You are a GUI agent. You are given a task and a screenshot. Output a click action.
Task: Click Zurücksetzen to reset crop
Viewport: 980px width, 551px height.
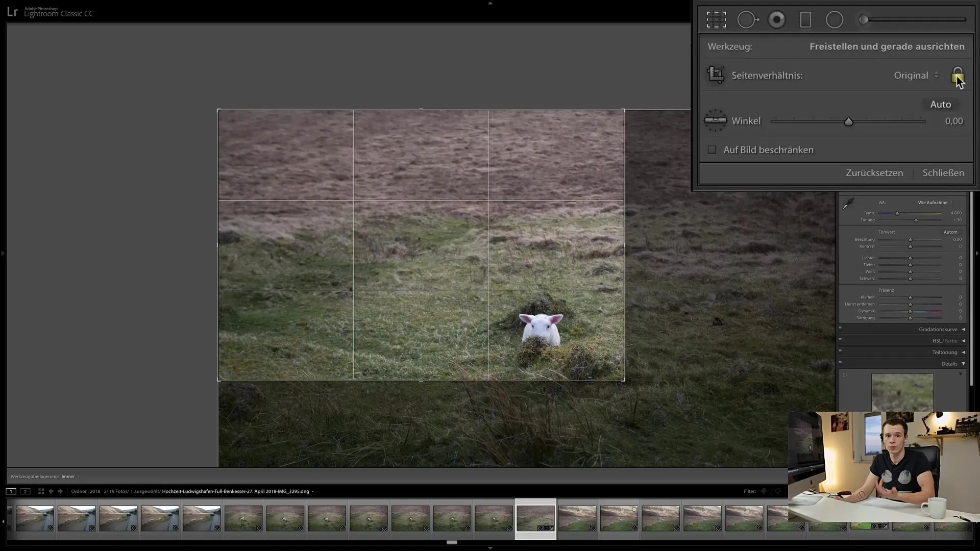point(874,172)
